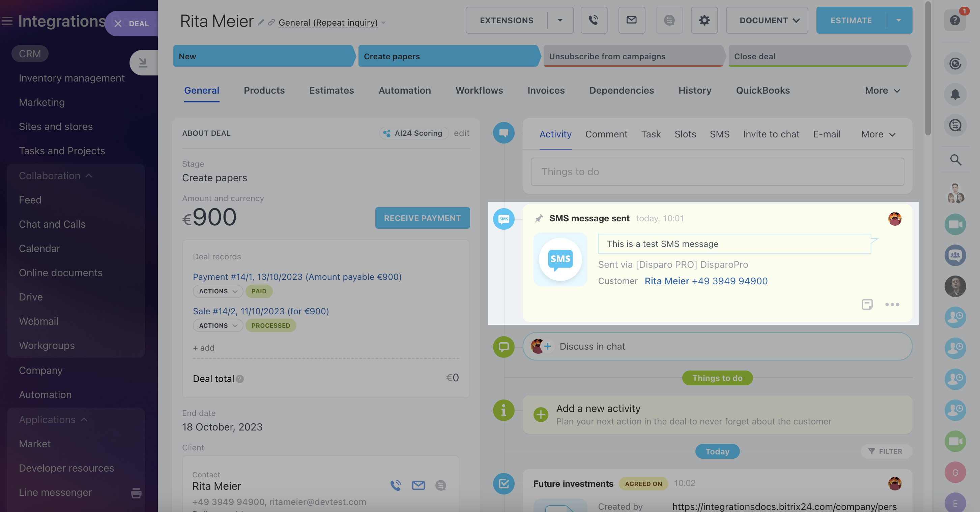Image resolution: width=980 pixels, height=512 pixels.
Task: Click the note icon on SMS activity
Action: [867, 305]
